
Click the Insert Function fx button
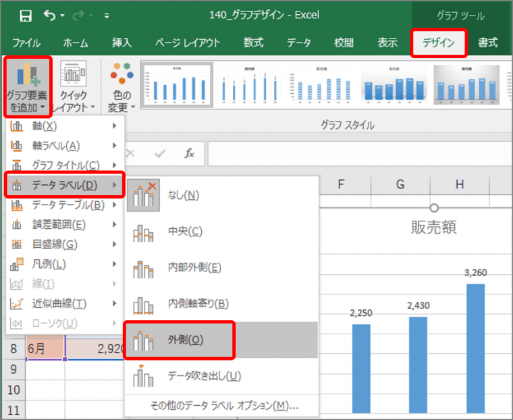pyautogui.click(x=190, y=153)
